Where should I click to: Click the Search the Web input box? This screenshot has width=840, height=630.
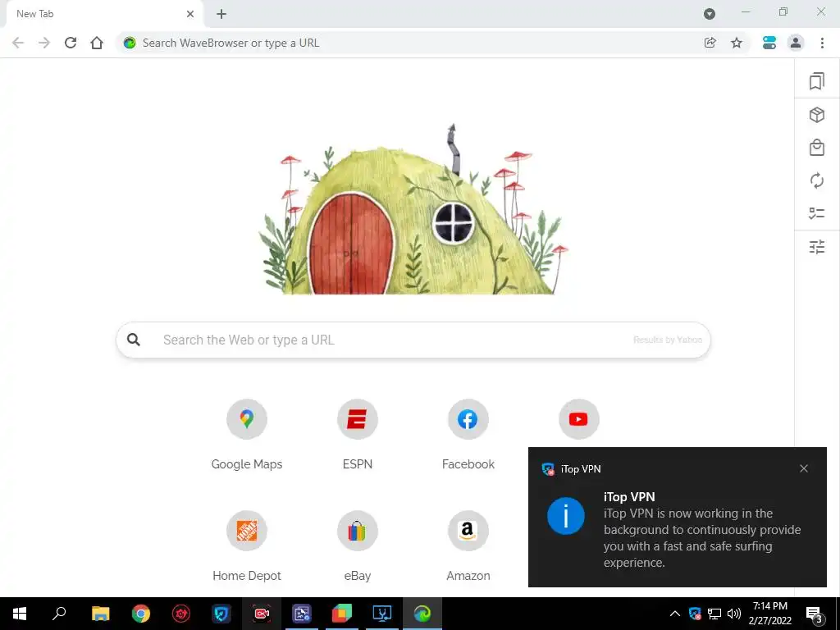click(413, 340)
